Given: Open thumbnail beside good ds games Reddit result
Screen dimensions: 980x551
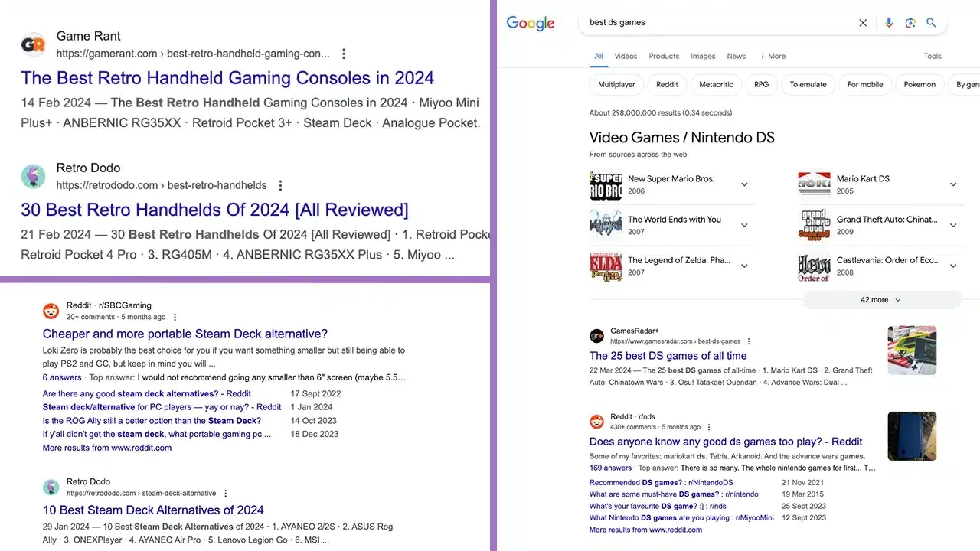Looking at the screenshot, I should pyautogui.click(x=912, y=436).
